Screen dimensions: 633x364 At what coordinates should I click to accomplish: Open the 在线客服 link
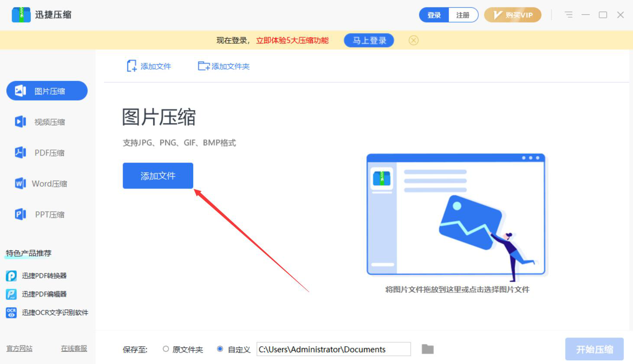tap(74, 348)
